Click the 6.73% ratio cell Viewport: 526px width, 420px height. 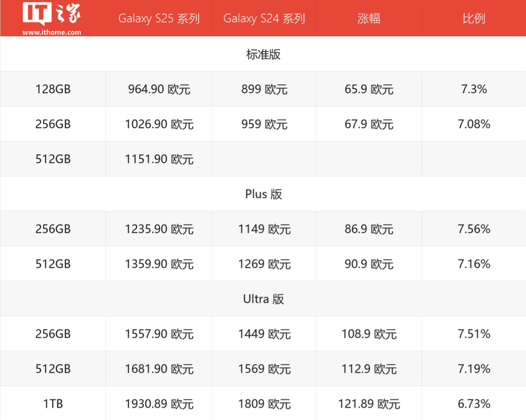point(474,404)
